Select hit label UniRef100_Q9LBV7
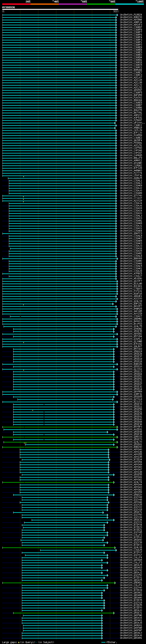Viewport: 146px width, 644px height. coord(131,346)
